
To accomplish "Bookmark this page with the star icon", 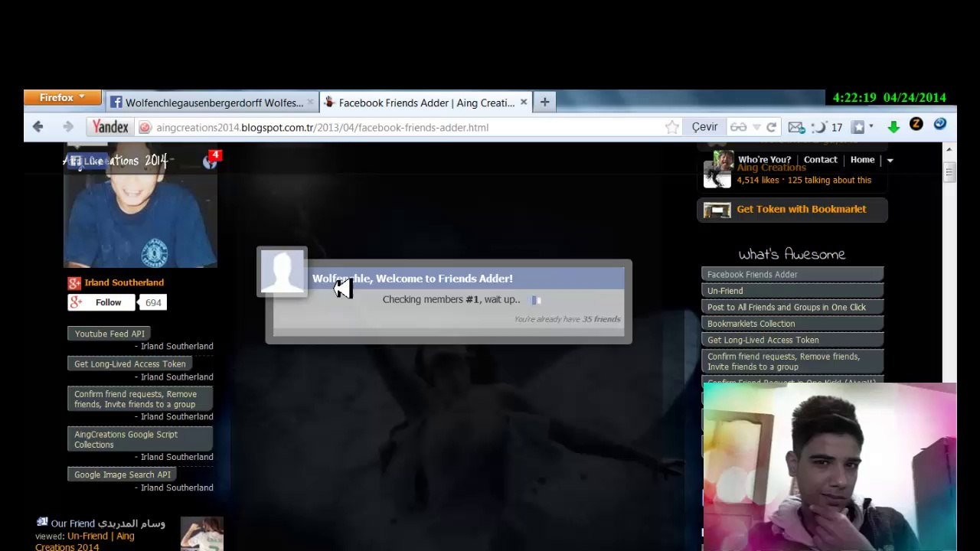I will 671,127.
